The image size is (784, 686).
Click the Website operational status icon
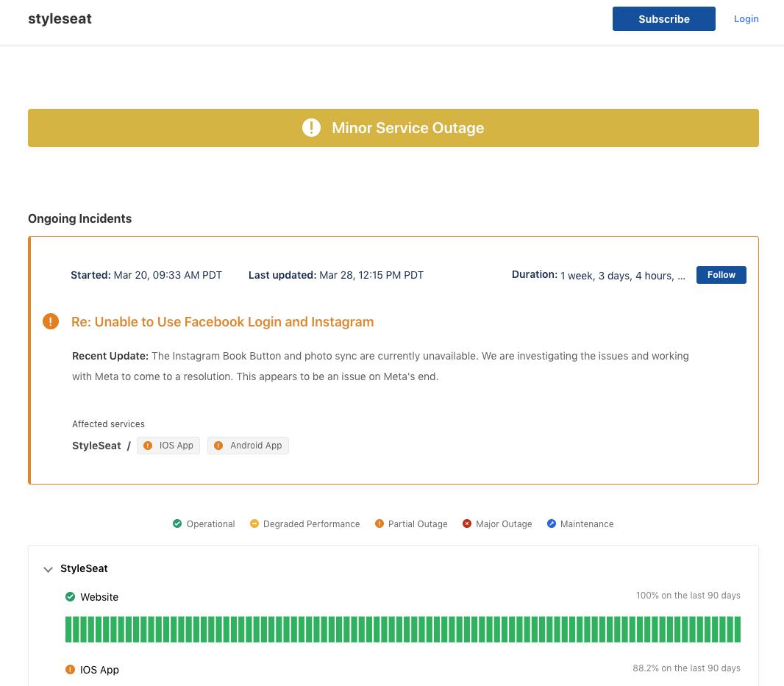pos(70,596)
